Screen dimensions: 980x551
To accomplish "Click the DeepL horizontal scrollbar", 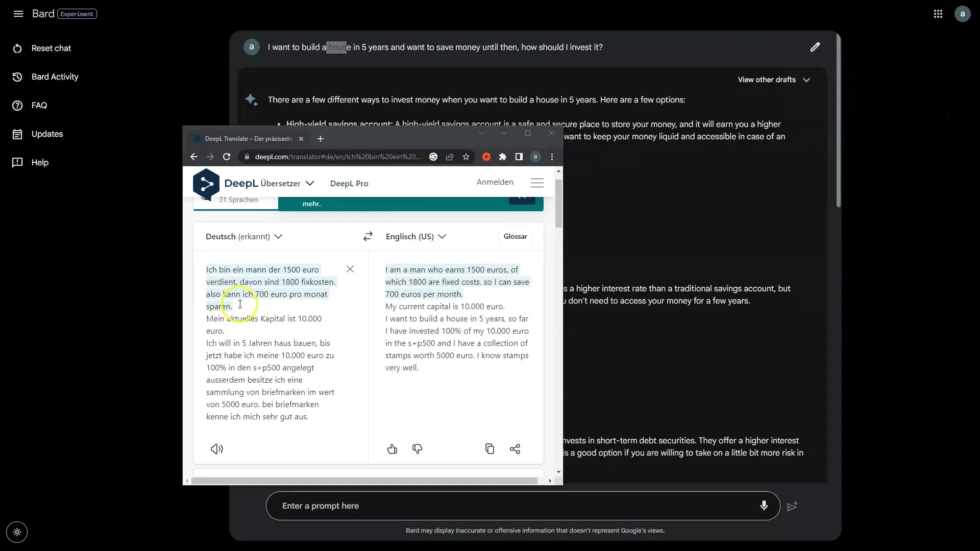I will pos(364,481).
